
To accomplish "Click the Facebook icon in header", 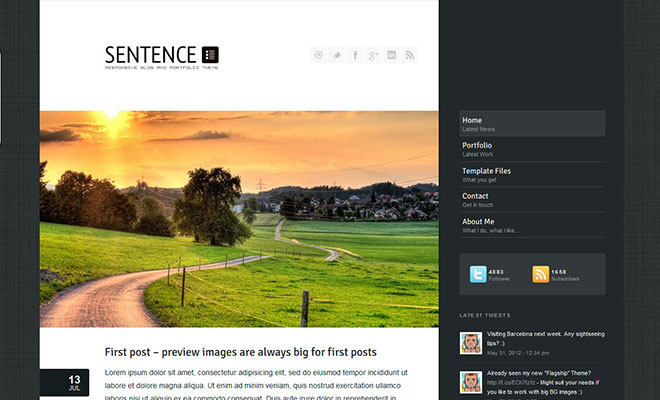I will coord(355,55).
